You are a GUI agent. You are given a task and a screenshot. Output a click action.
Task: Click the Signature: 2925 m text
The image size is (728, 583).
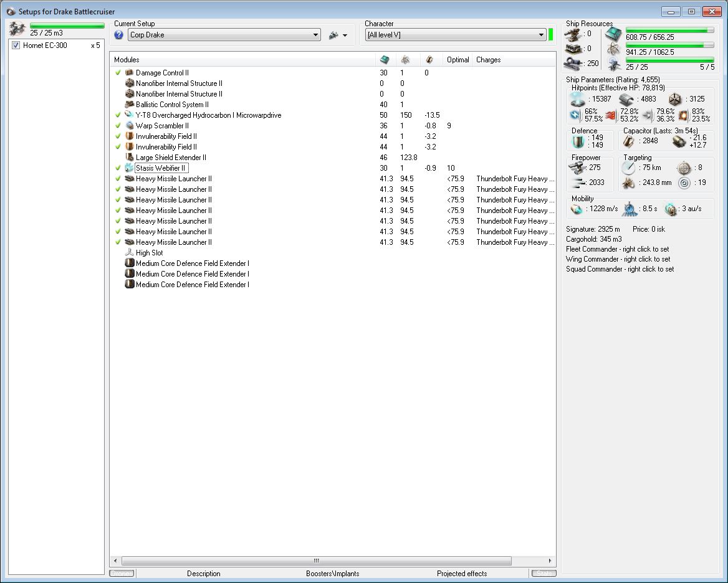coord(592,229)
